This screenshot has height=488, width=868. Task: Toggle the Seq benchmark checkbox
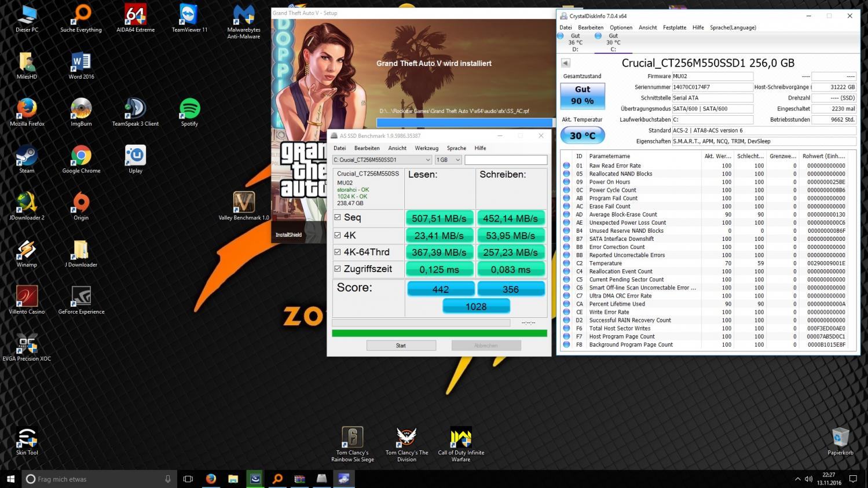pyautogui.click(x=338, y=218)
